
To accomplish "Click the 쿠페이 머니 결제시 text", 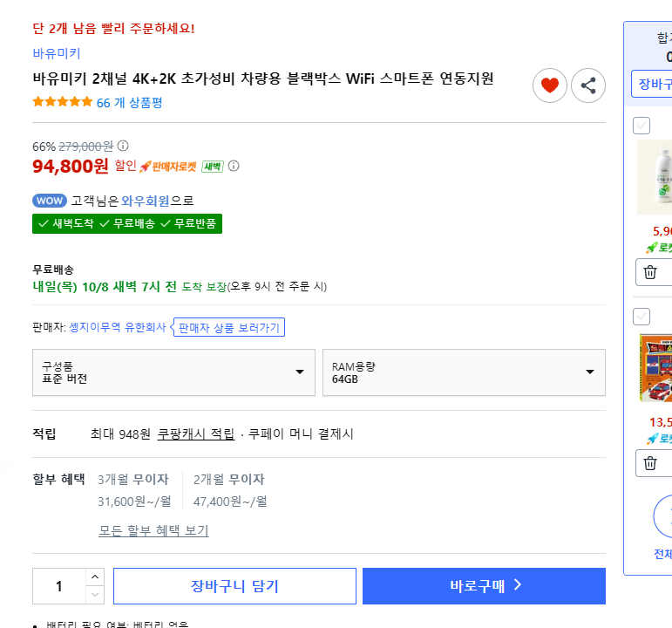I will click(301, 434).
